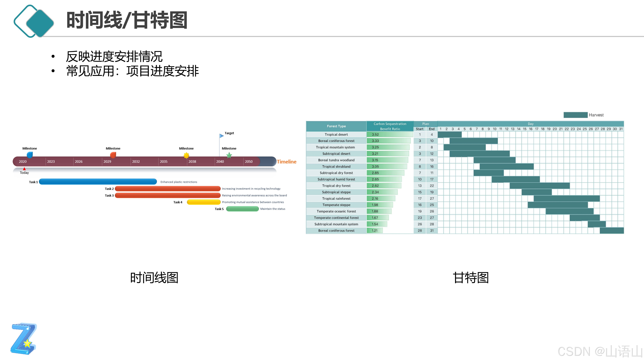The width and height of the screenshot is (644, 362).
Task: Select the blue milestone marker above 2020
Action: 30,155
